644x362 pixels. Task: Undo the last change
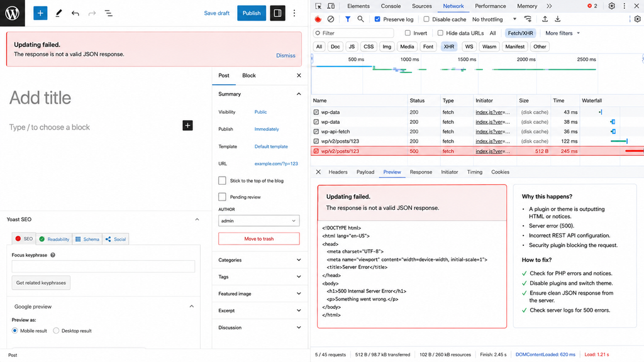point(75,13)
